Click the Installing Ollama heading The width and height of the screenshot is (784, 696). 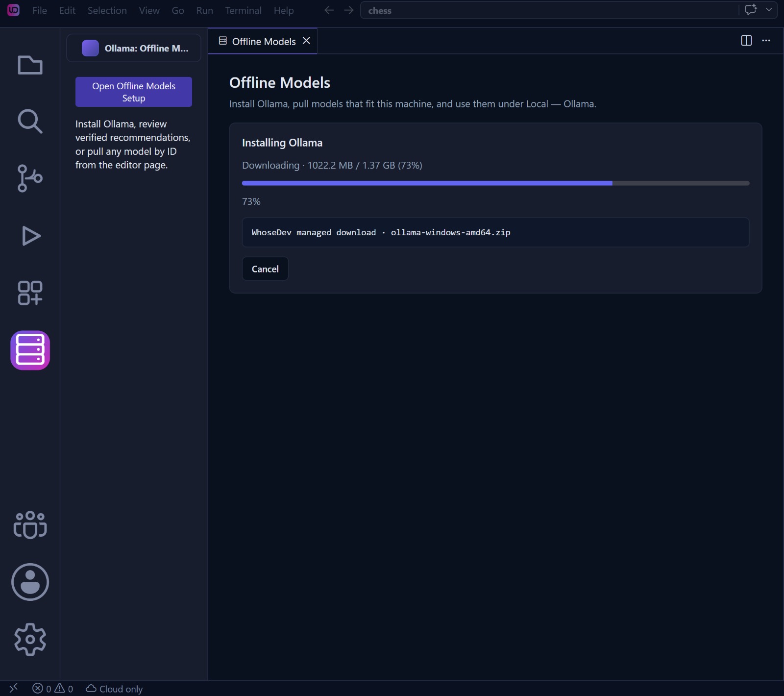(x=282, y=143)
